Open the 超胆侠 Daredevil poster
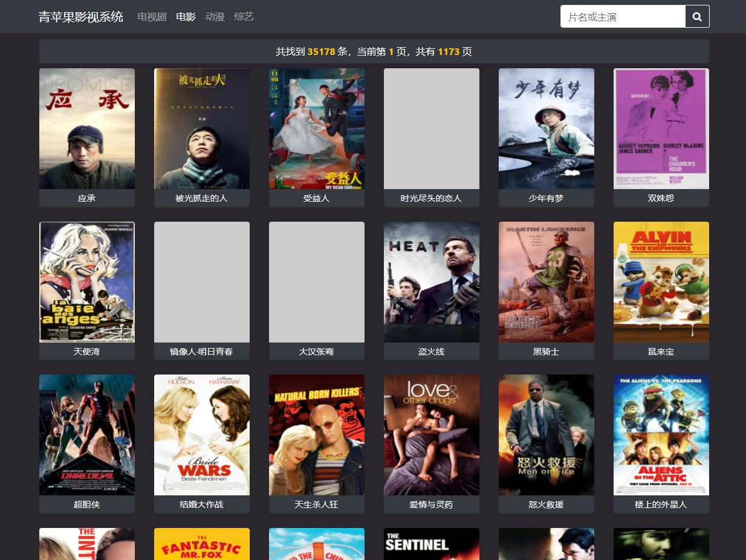The height and width of the screenshot is (560, 746). pos(87,435)
